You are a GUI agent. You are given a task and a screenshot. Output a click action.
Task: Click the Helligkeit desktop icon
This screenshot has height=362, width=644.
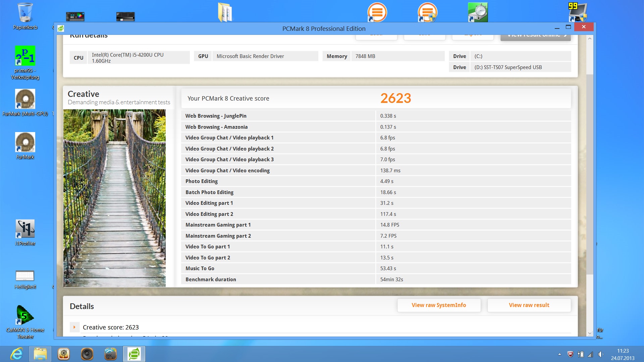25,276
